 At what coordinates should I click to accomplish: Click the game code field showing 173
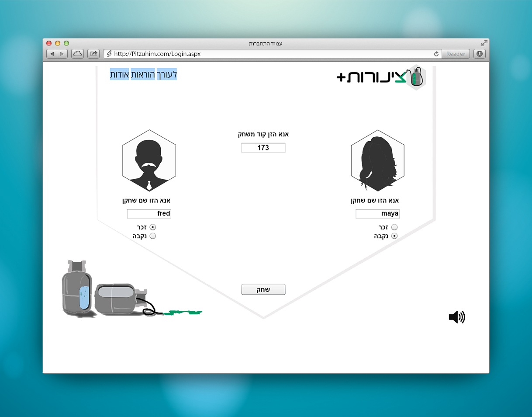(x=263, y=148)
